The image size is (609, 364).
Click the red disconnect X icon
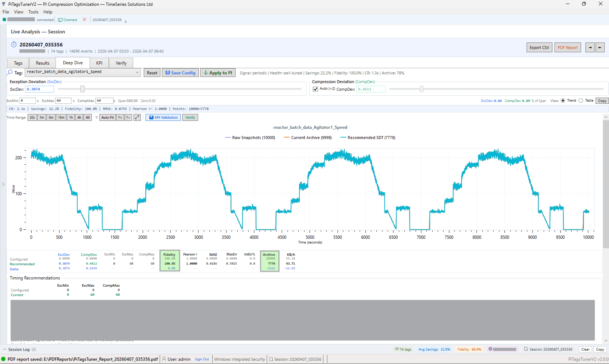click(x=84, y=20)
